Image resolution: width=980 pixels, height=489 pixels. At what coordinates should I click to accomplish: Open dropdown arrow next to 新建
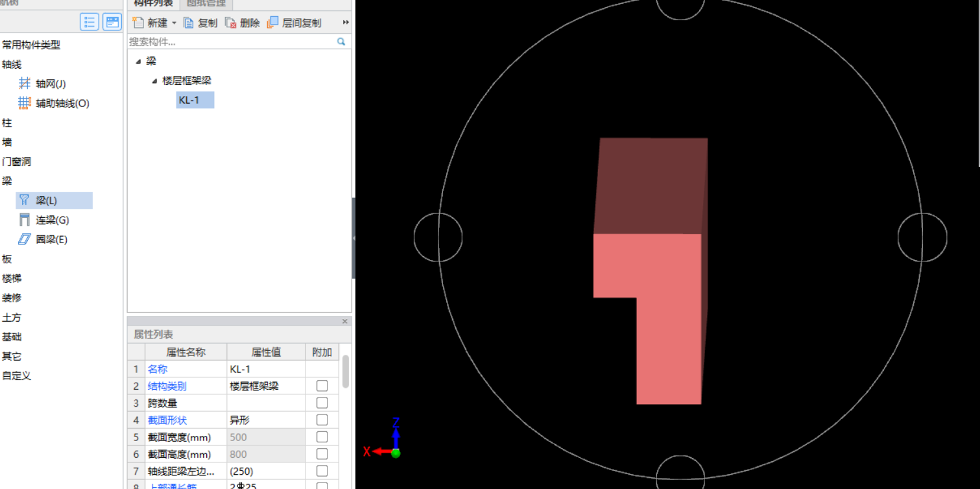[174, 23]
